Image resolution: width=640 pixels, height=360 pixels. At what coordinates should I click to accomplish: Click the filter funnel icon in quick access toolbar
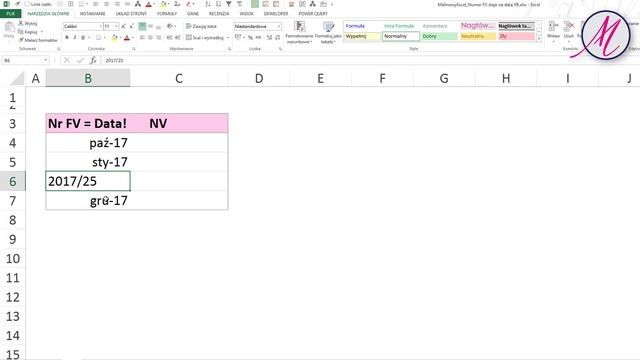coord(229,4)
